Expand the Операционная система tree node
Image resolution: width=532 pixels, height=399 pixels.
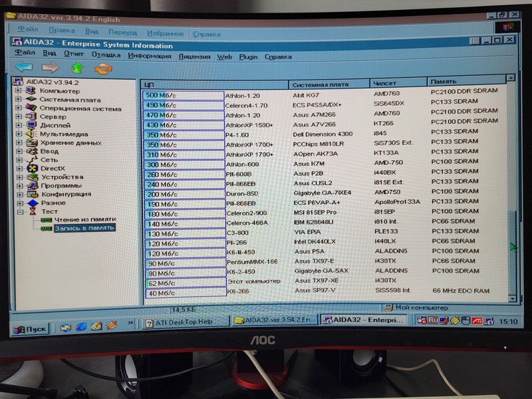click(x=19, y=108)
